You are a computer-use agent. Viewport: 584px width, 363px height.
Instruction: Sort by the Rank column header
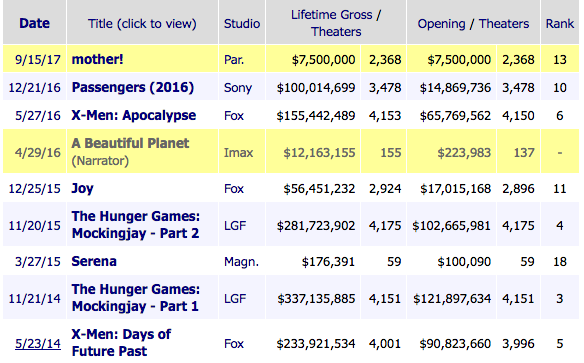[559, 24]
